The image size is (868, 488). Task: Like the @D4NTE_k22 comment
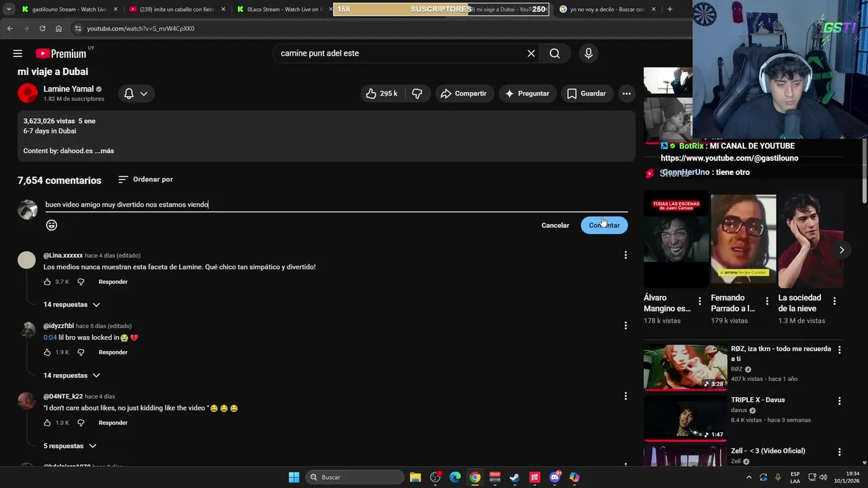tap(47, 423)
